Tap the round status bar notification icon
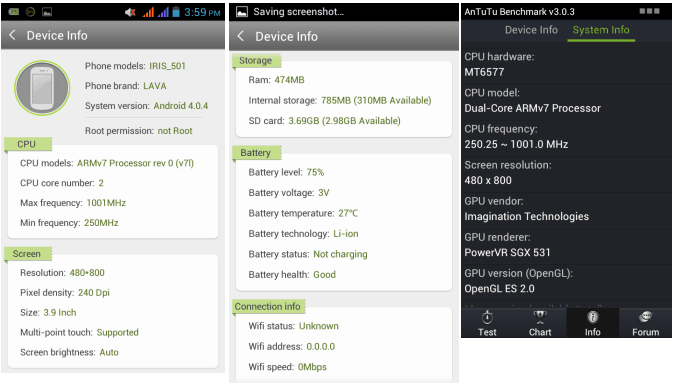The image size is (675, 383). (x=30, y=12)
